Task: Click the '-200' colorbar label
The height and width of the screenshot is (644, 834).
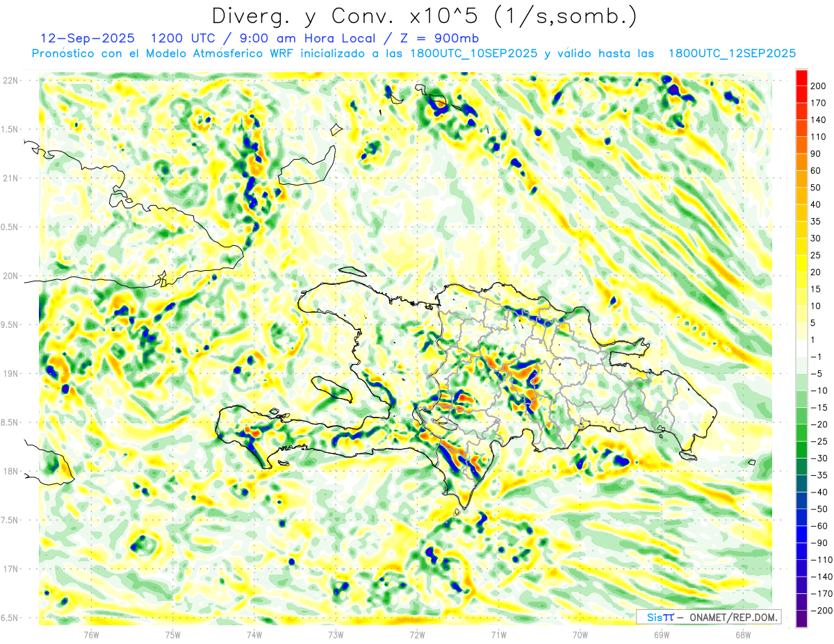Action: [822, 611]
